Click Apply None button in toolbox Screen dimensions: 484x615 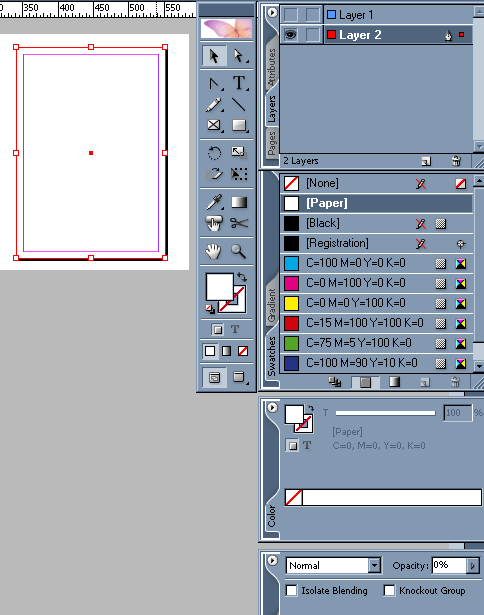click(x=243, y=351)
